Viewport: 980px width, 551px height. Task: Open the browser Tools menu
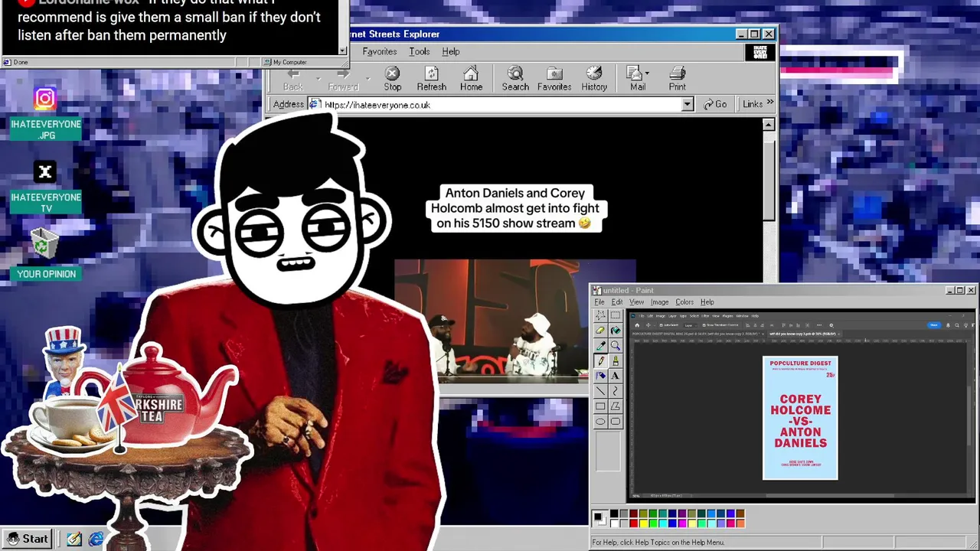pyautogui.click(x=419, y=51)
